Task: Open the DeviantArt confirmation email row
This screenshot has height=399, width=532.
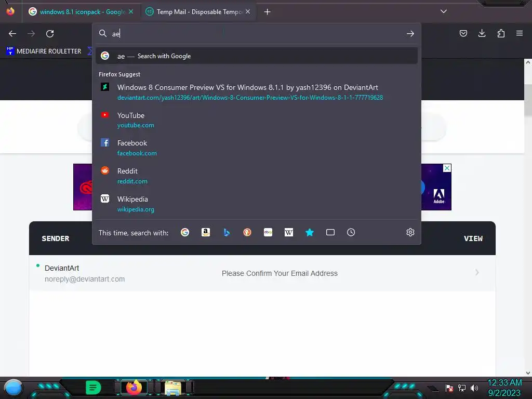Action: 262,273
